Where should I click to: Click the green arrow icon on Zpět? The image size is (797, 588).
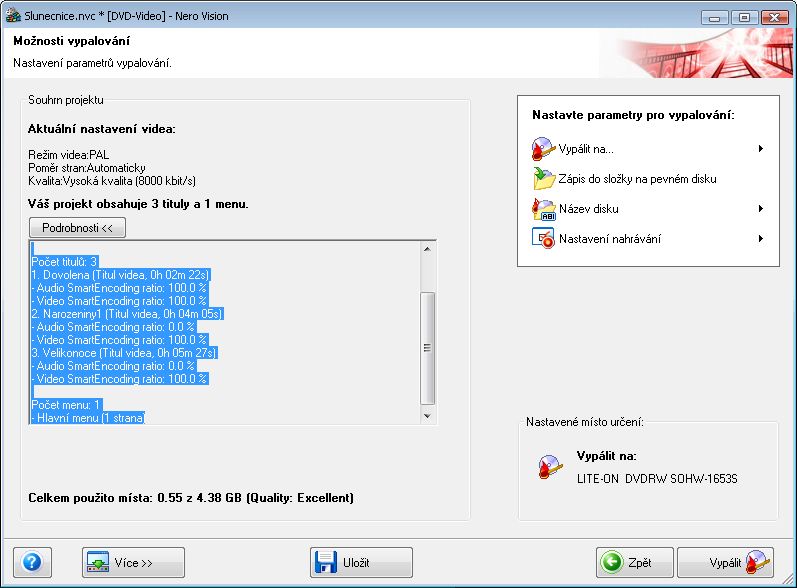(x=611, y=563)
